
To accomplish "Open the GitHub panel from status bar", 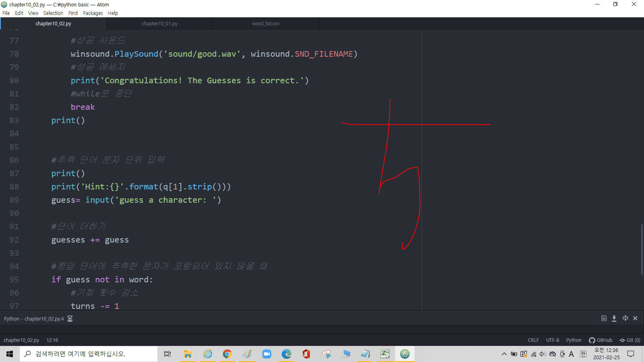I will click(601, 340).
